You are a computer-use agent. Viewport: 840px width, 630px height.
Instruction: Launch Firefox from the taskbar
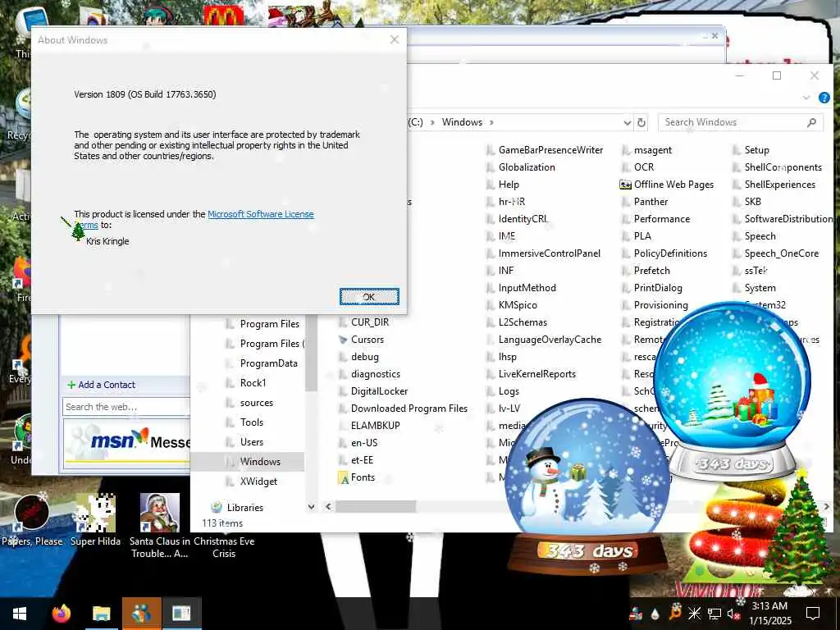click(x=61, y=614)
